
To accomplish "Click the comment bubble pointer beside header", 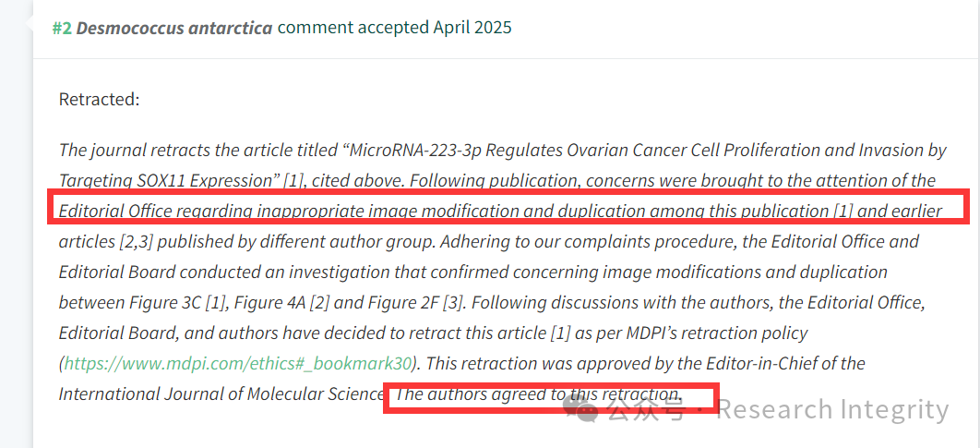I will [x=29, y=24].
